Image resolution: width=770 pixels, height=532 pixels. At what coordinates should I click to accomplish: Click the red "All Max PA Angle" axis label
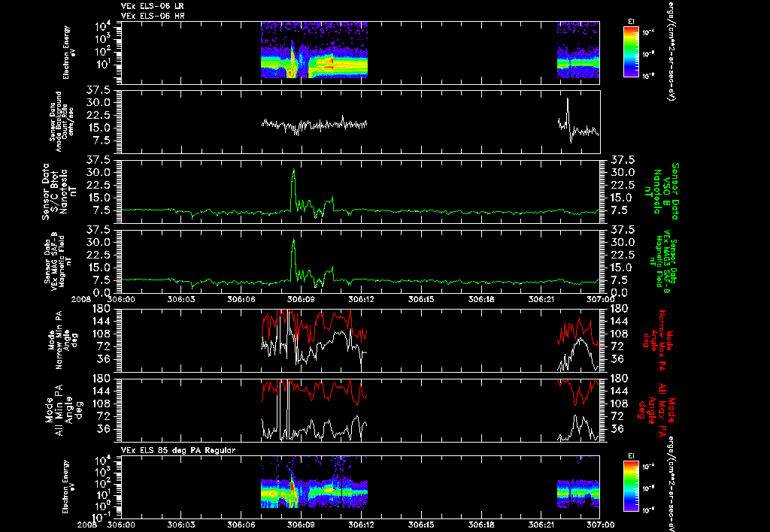(656, 410)
